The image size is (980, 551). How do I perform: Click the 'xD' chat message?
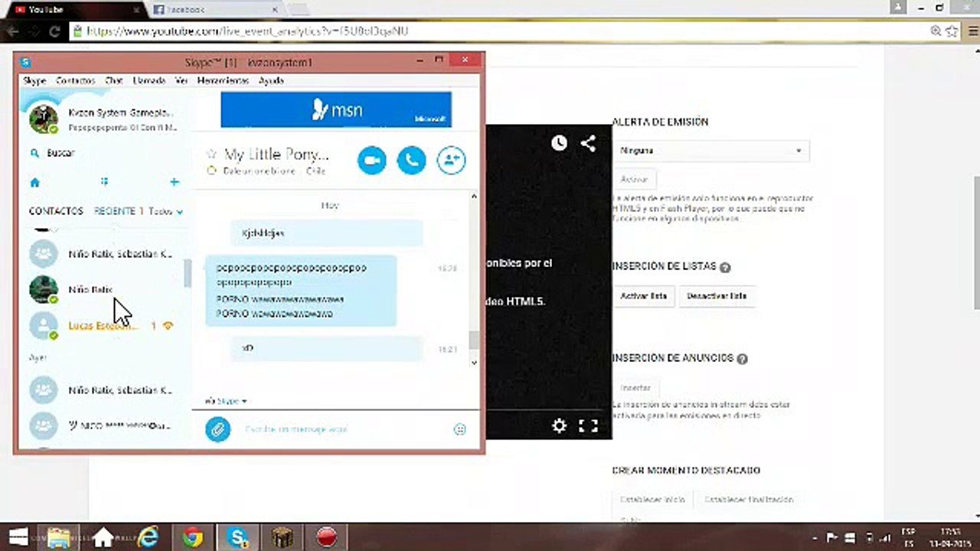(327, 348)
